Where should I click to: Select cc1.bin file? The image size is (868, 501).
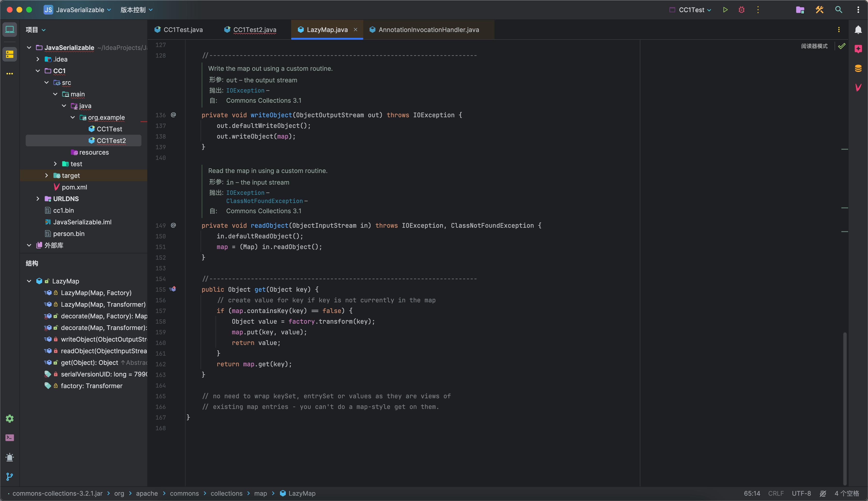pos(59,210)
